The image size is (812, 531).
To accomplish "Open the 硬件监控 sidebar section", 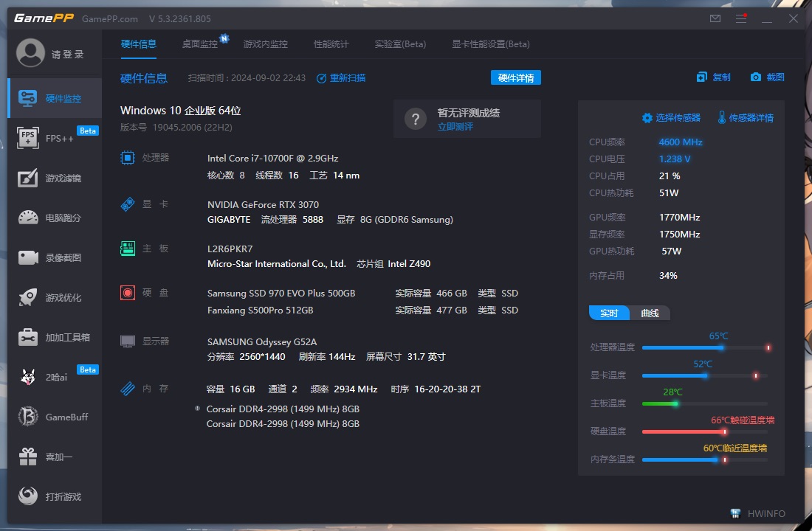I will coord(55,98).
